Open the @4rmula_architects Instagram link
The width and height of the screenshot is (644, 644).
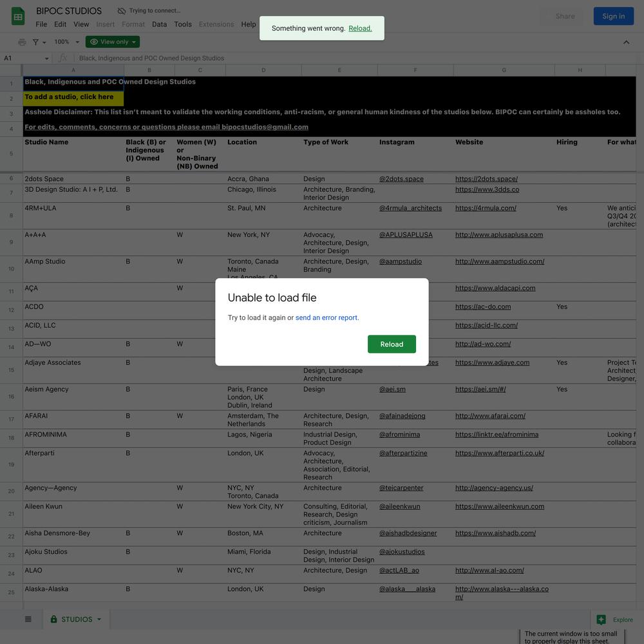coord(410,208)
